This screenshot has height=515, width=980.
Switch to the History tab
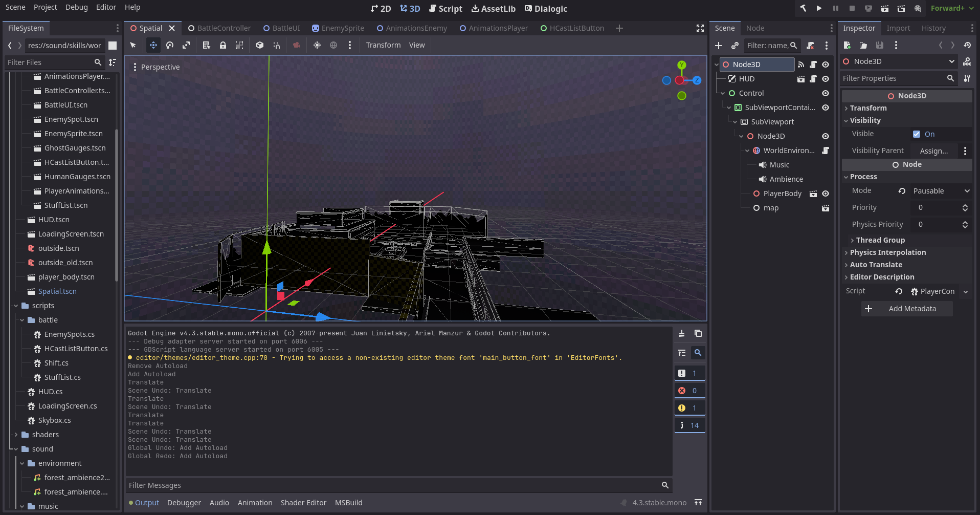(933, 28)
